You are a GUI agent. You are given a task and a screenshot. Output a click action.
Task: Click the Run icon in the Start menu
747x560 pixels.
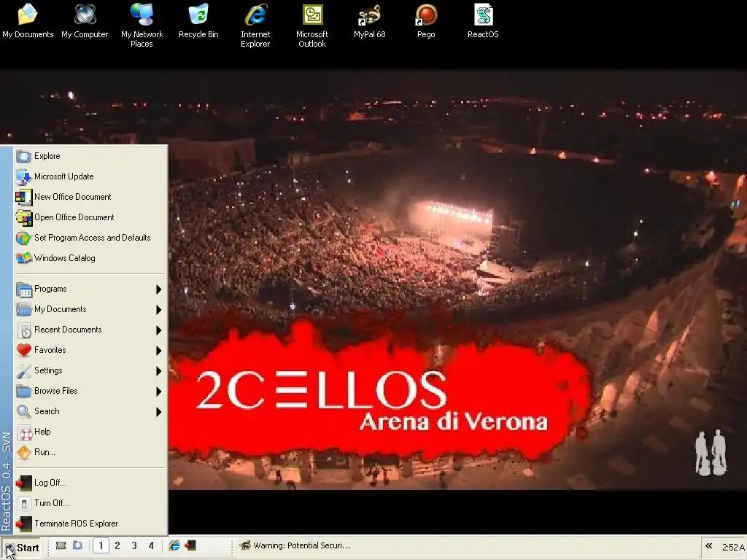coord(24,452)
